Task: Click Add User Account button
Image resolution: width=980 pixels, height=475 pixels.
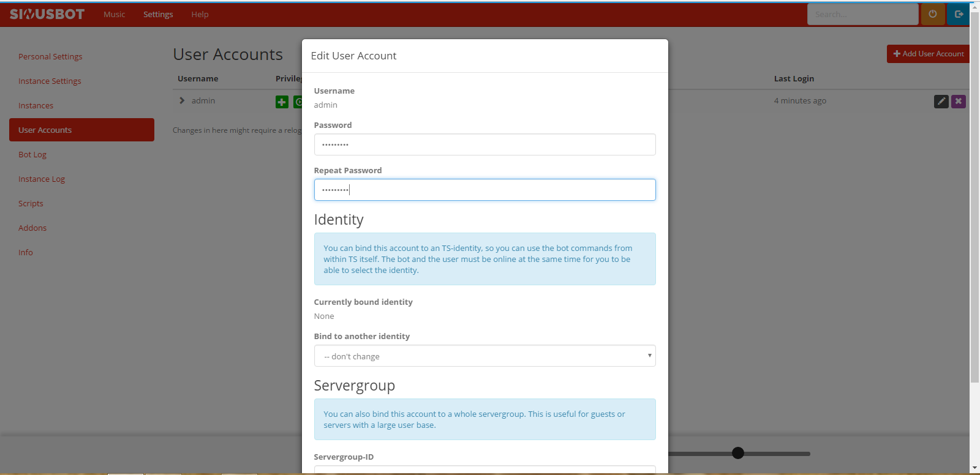Action: click(x=928, y=54)
